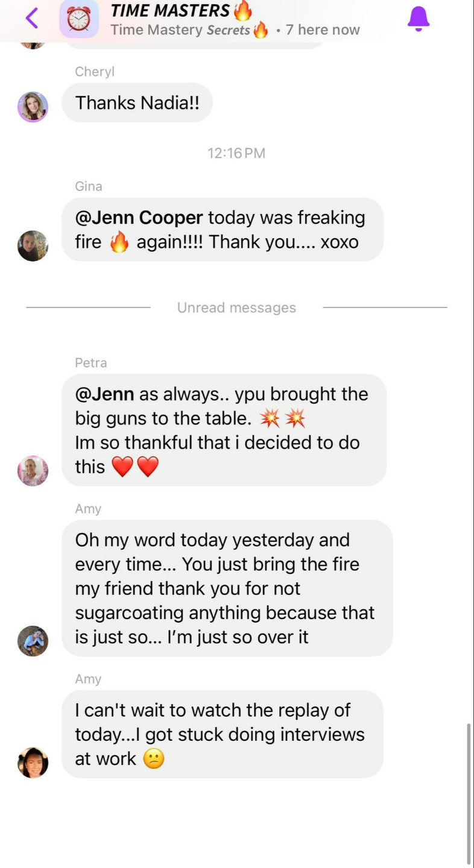Tap the Unread messages divider
The image size is (474, 868).
click(x=236, y=307)
